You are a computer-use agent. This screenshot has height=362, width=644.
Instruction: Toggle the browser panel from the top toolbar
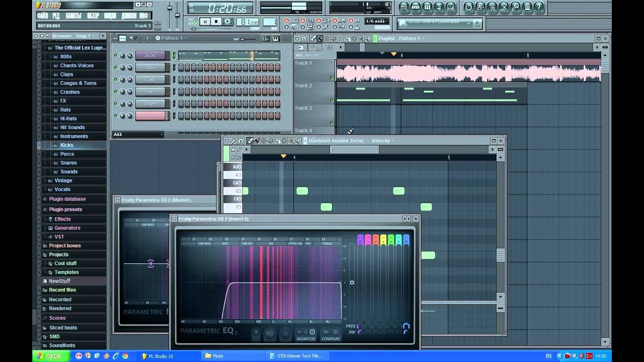pos(439,7)
